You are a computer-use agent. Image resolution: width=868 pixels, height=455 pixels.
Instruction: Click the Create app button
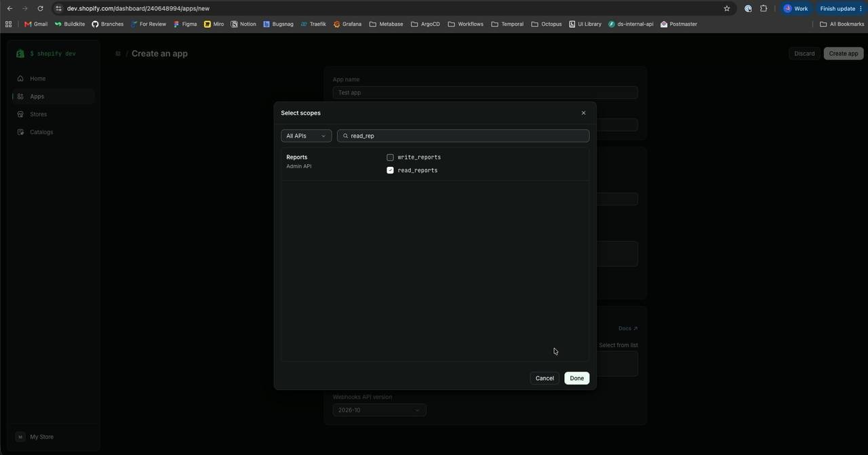click(844, 54)
